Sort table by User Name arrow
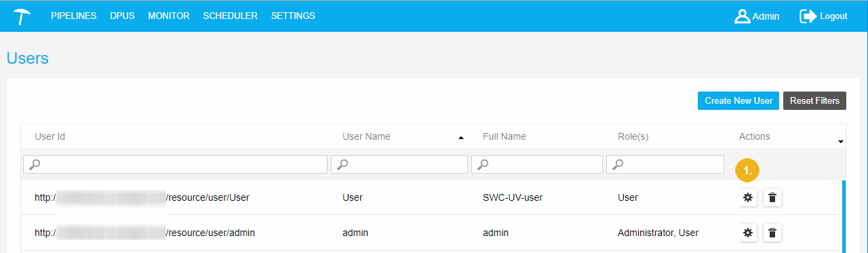 click(461, 138)
